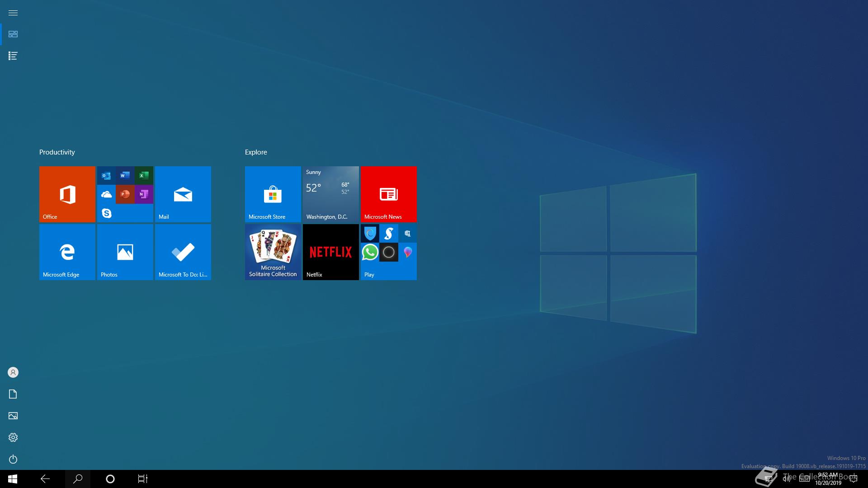
Task: Launch Cortana from the taskbar circle
Action: (x=110, y=479)
